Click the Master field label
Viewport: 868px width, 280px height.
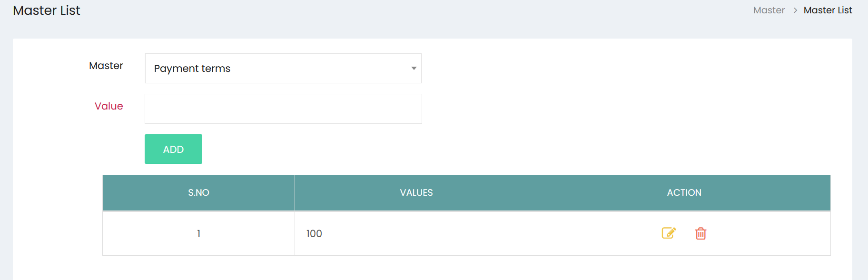[x=106, y=66]
